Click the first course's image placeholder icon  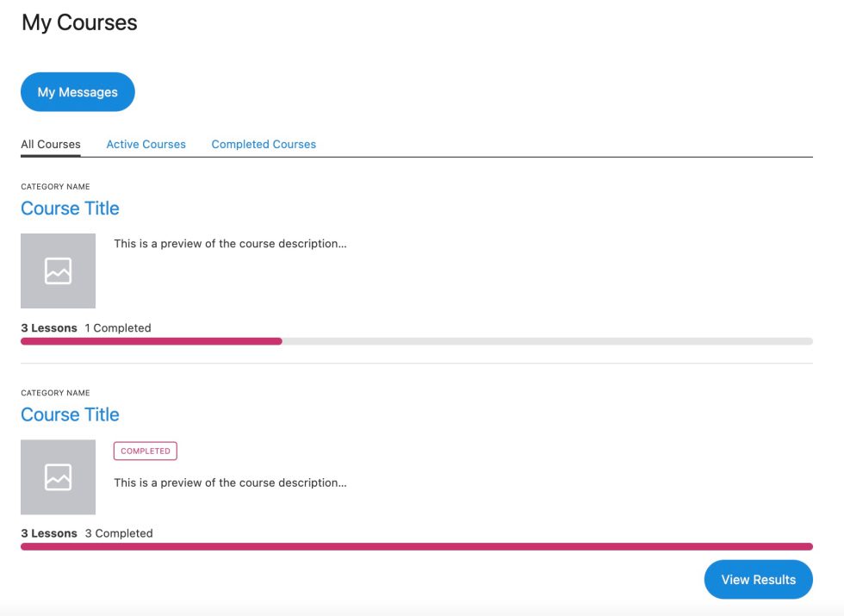[59, 271]
